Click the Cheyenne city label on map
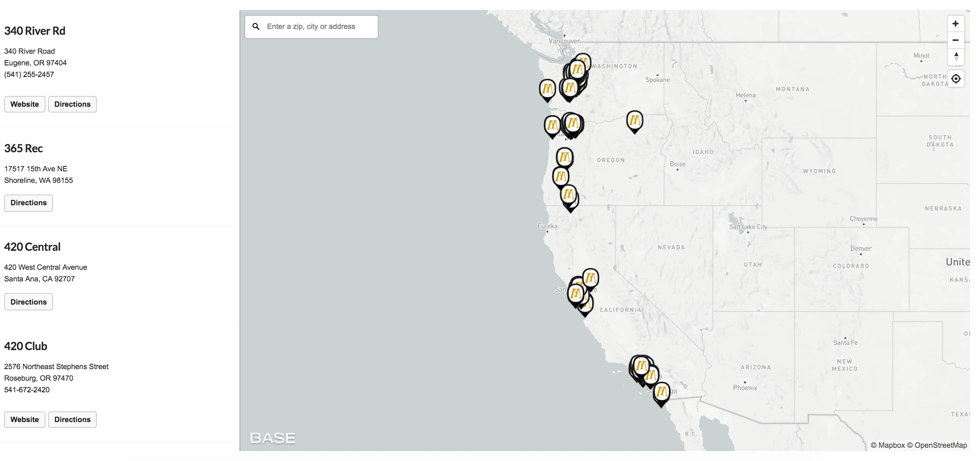 click(x=864, y=218)
